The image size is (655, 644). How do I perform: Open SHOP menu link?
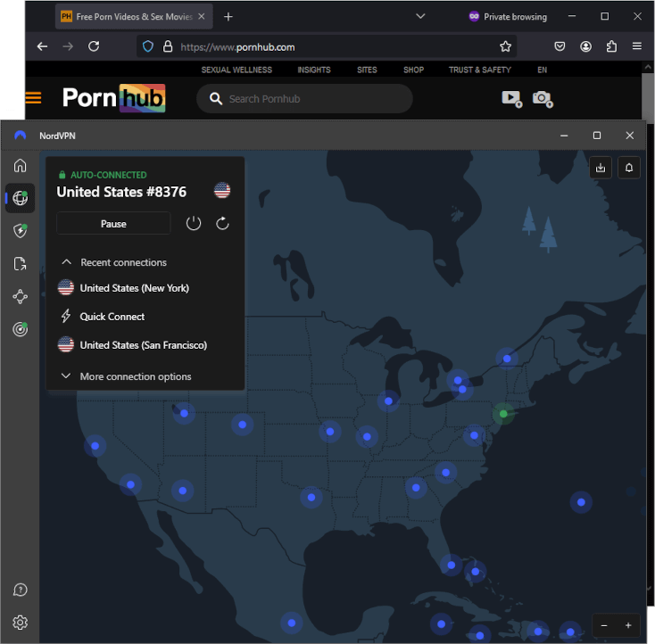pos(413,70)
